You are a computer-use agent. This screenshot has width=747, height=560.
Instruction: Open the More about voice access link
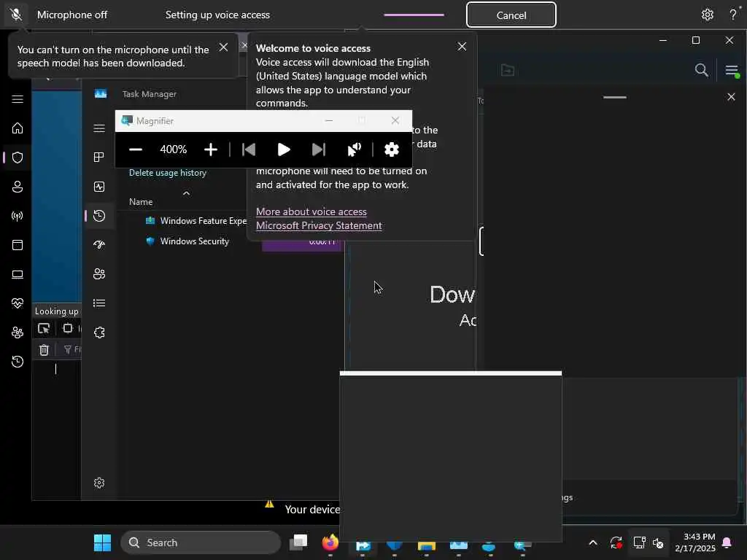pyautogui.click(x=311, y=212)
